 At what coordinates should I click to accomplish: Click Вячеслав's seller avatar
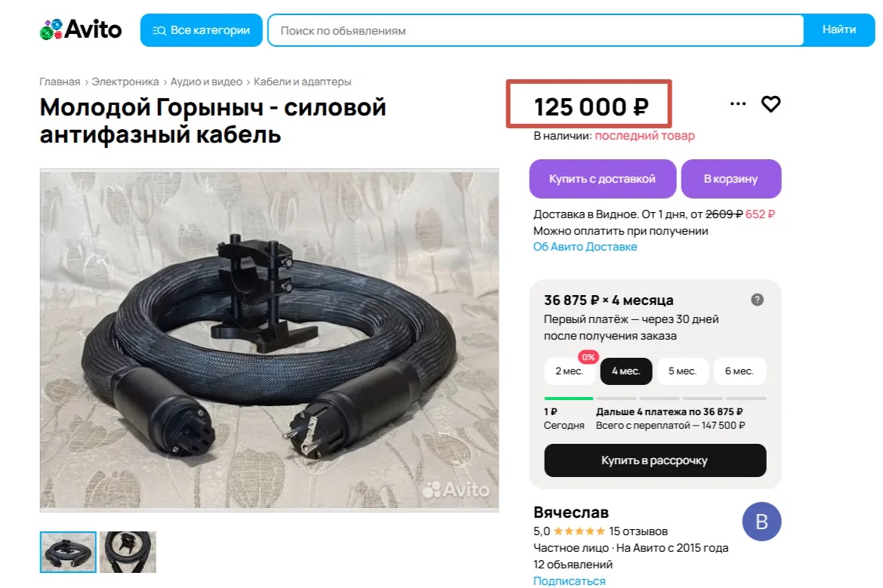761,522
